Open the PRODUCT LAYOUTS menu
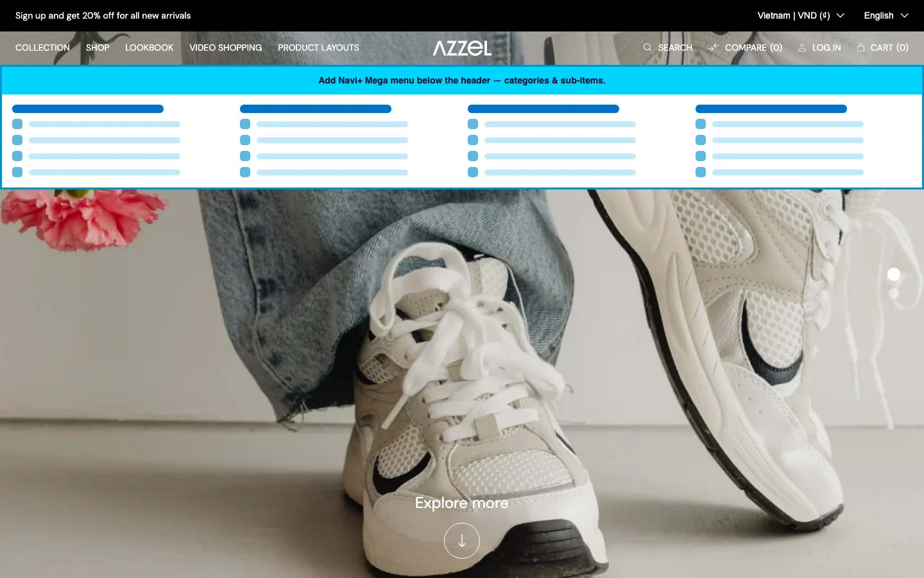This screenshot has width=924, height=578. [x=318, y=48]
